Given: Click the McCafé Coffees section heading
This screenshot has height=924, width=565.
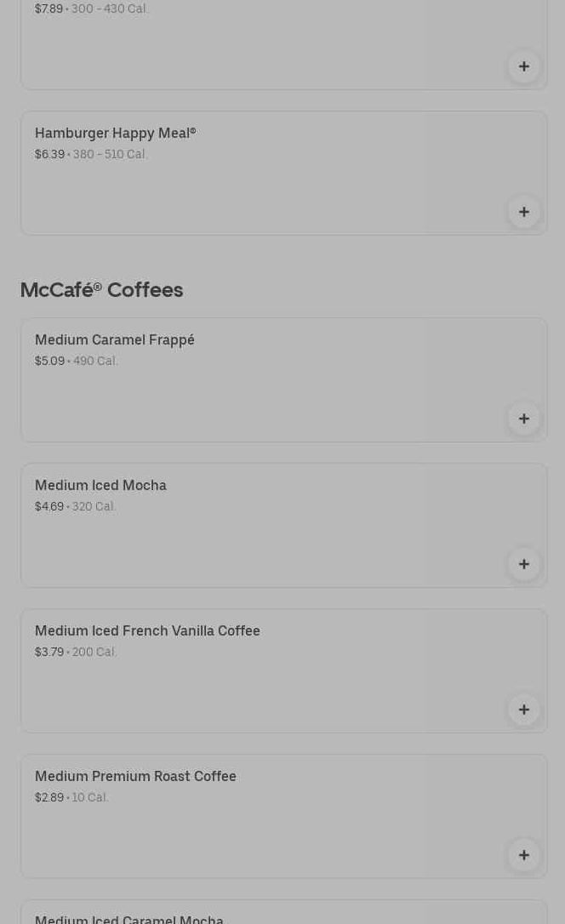Looking at the screenshot, I should click(x=101, y=290).
